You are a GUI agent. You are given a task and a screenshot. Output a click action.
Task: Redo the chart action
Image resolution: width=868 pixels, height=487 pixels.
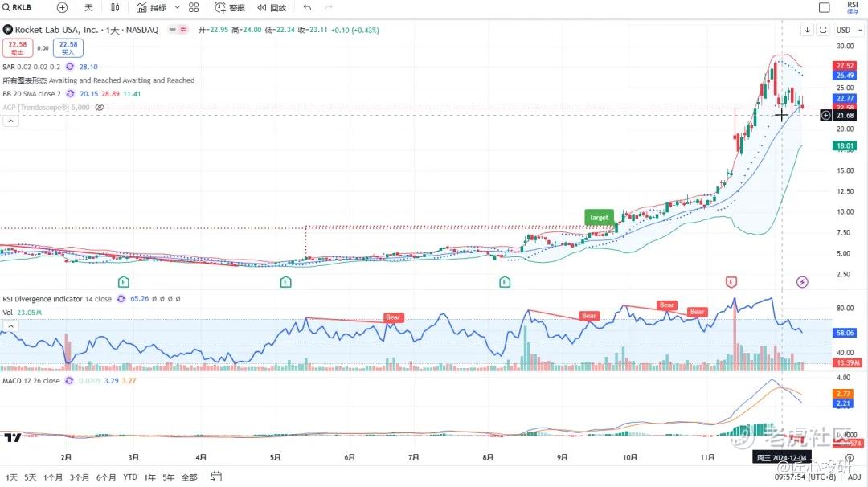click(328, 7)
